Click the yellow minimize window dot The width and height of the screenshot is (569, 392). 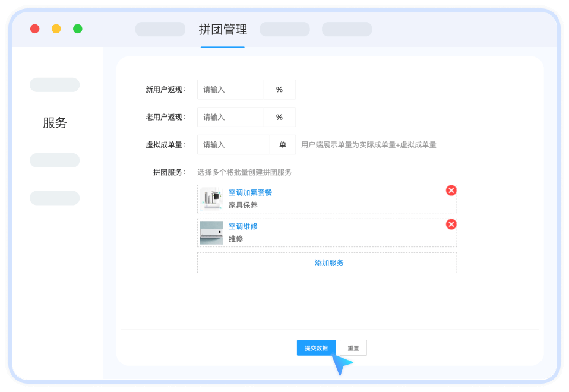(56, 29)
